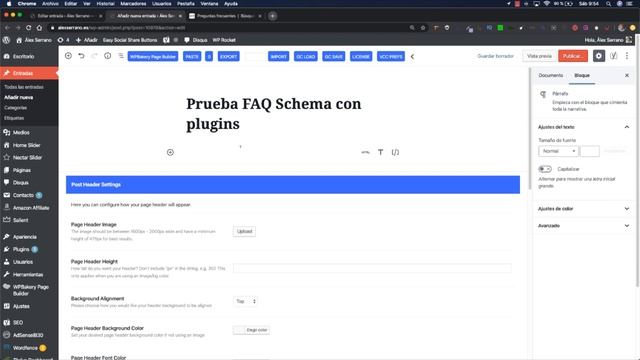Switch to the Preguntas frecuentes browser tab

224,16
